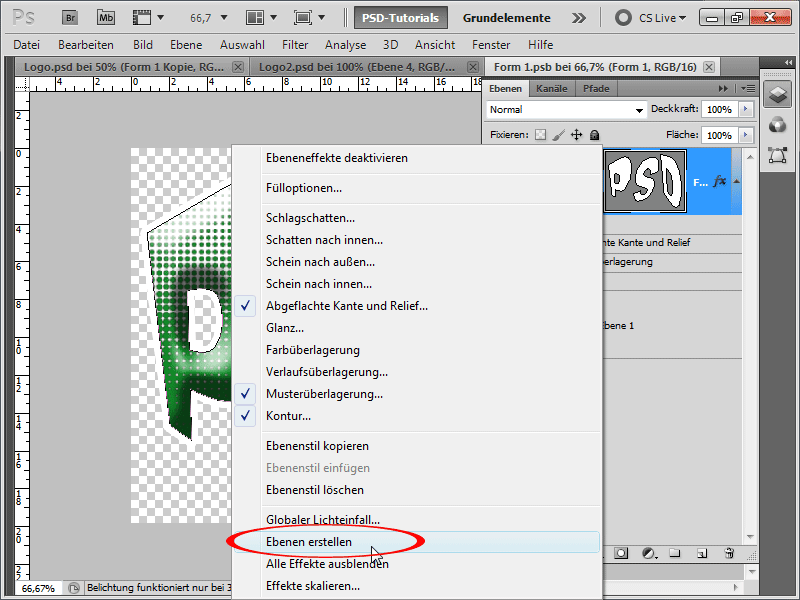Click the PSD layer thumbnail
This screenshot has height=600, width=800.
click(645, 181)
